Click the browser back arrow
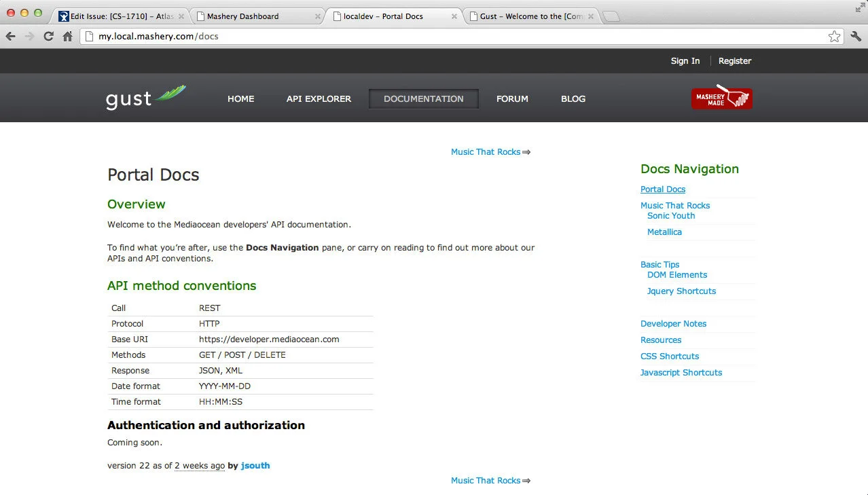Screen dimensions: 868x495 [10, 37]
